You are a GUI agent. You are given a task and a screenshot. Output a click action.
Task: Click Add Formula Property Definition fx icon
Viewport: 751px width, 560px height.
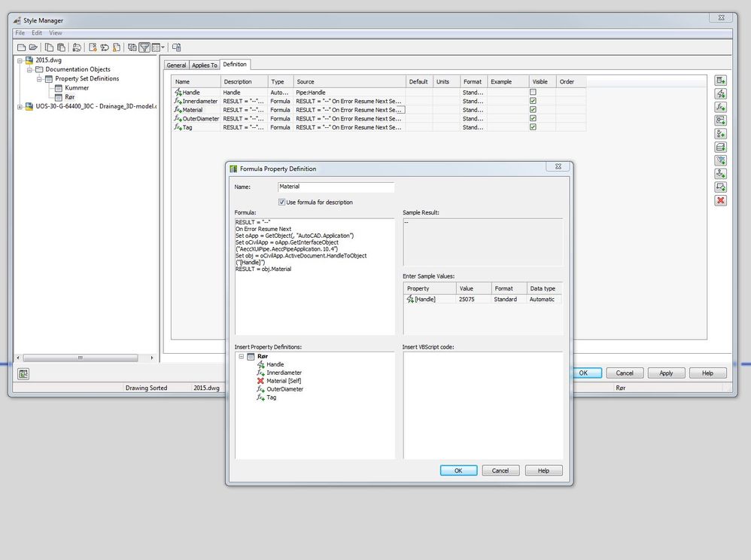pos(720,108)
